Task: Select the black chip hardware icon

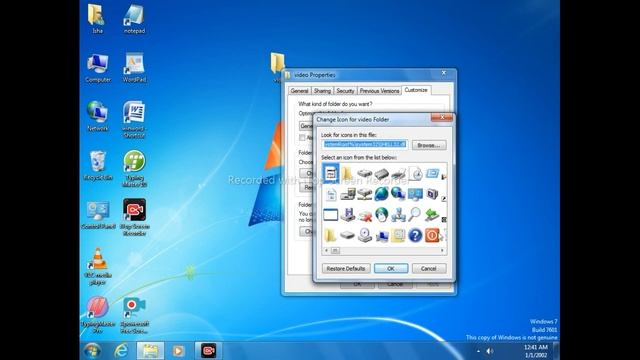Action: click(x=381, y=174)
